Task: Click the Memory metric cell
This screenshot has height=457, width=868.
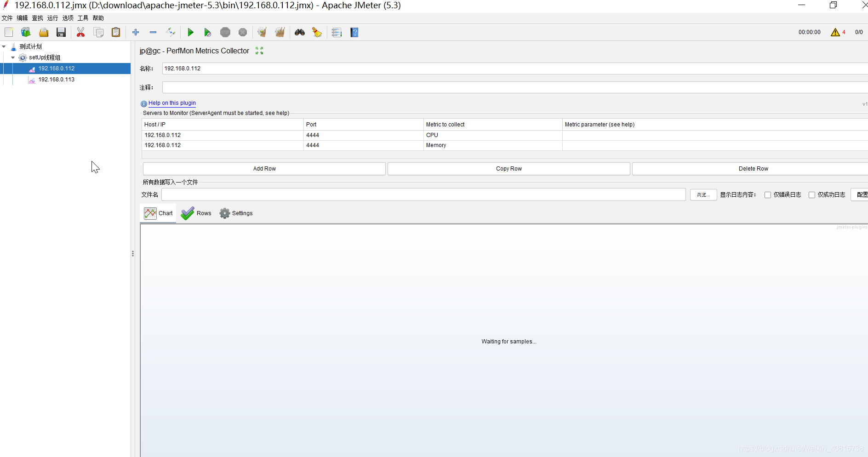Action: pyautogui.click(x=493, y=145)
